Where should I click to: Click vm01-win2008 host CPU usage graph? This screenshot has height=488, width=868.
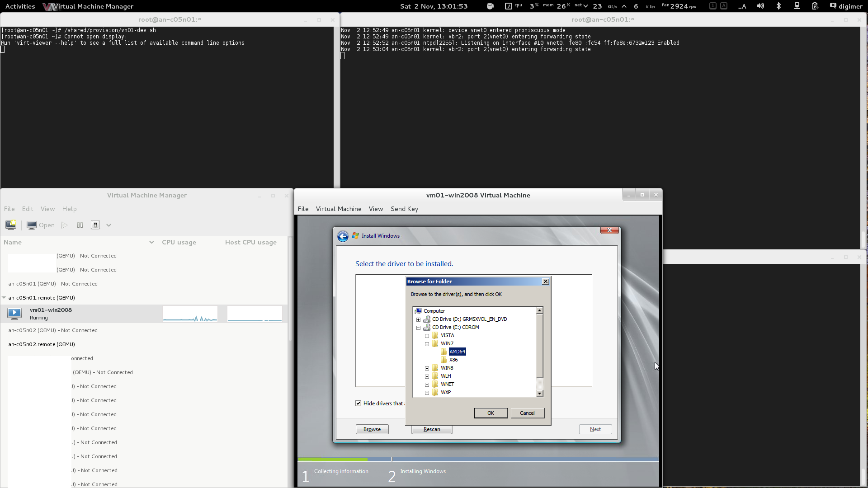(x=255, y=314)
